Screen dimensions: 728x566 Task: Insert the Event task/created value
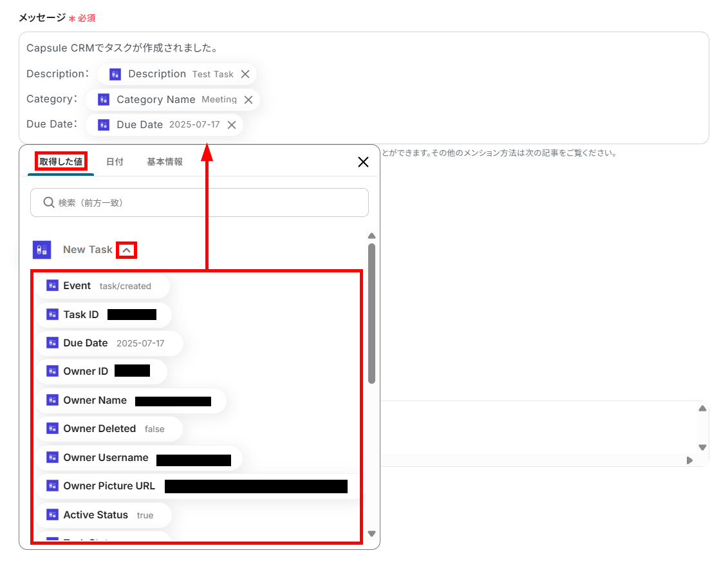point(103,286)
